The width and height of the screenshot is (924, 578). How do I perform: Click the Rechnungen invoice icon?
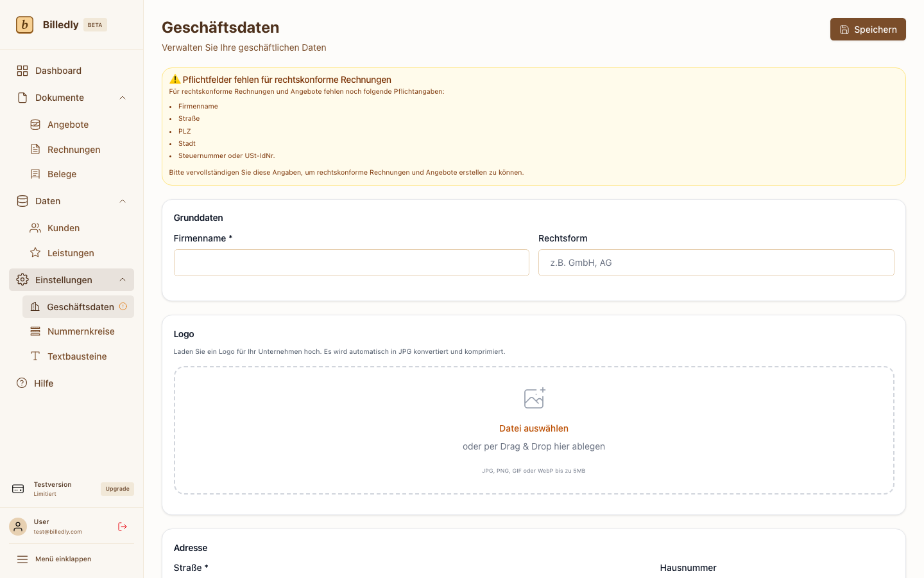[x=35, y=149]
